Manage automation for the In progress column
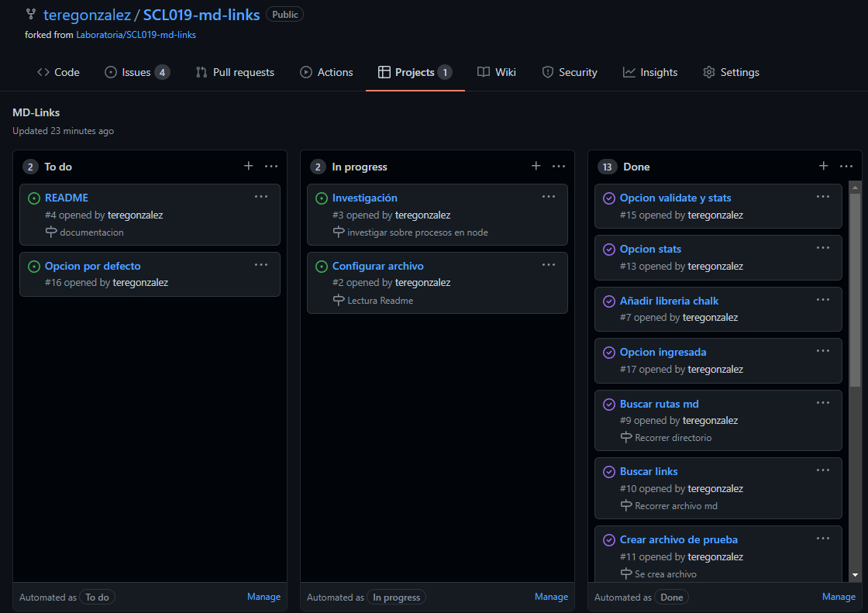 551,597
